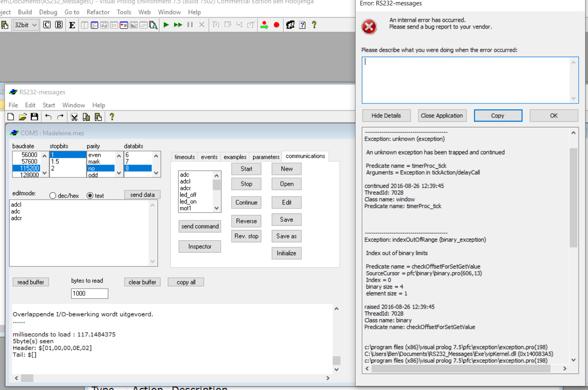Screen dimensions: 588x390
Task: Click error details vertical scrollbar thumb
Action: coord(573,197)
